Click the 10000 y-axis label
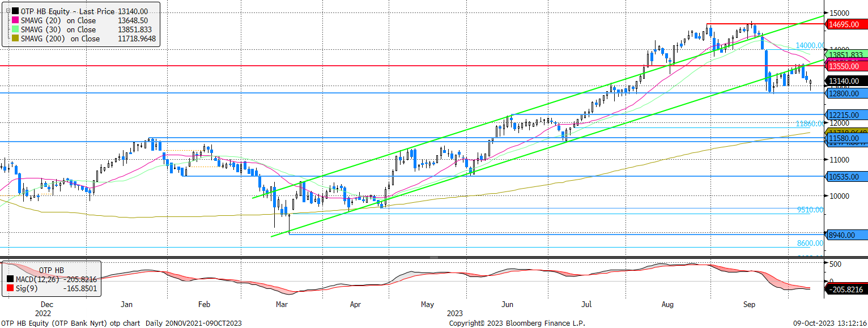Image resolution: width=868 pixels, height=328 pixels. [x=839, y=197]
